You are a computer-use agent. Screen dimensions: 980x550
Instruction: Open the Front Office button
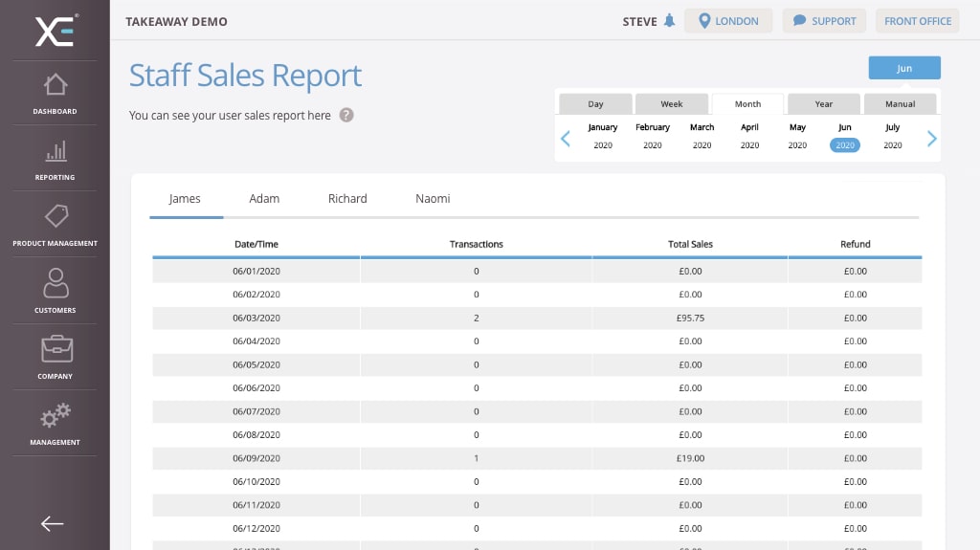click(918, 21)
